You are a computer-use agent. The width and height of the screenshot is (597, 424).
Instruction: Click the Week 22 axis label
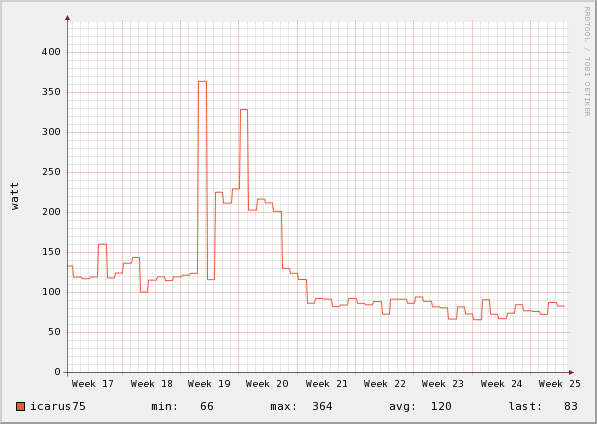point(385,384)
